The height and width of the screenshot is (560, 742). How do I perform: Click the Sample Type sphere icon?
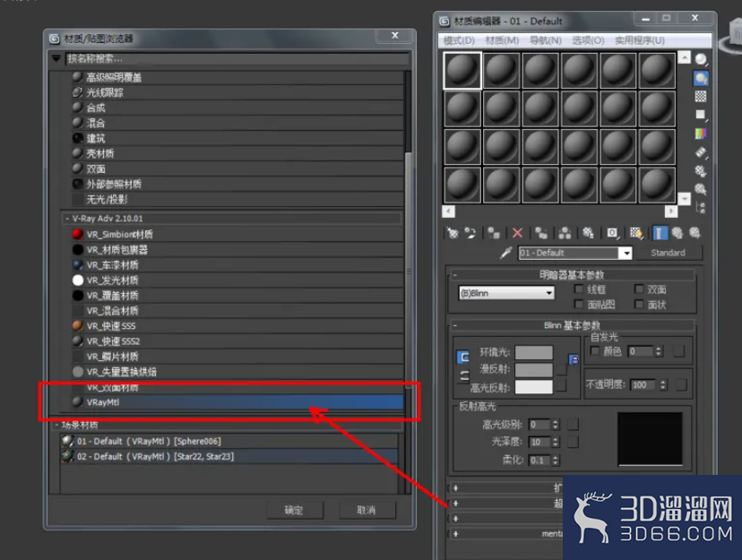[701, 60]
